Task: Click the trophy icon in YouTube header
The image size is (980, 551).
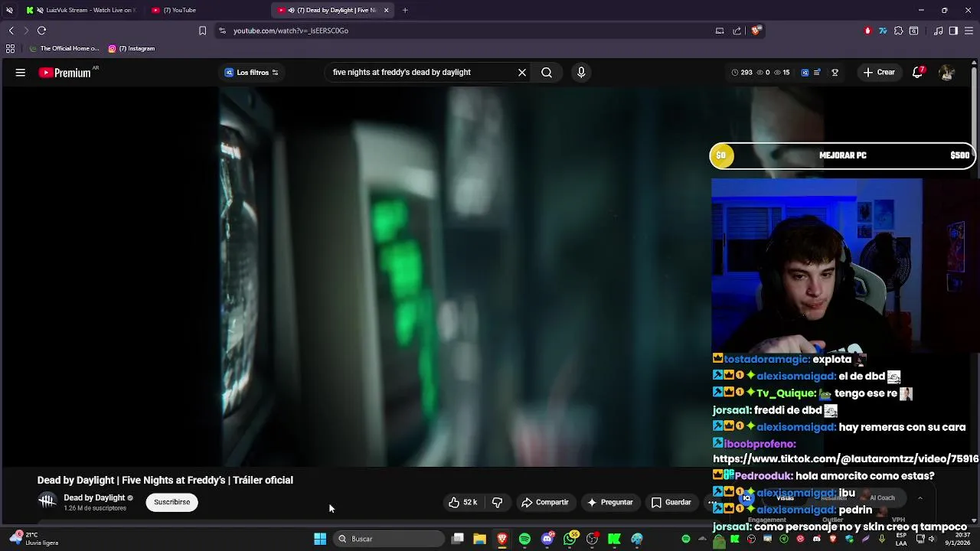Action: tap(835, 73)
